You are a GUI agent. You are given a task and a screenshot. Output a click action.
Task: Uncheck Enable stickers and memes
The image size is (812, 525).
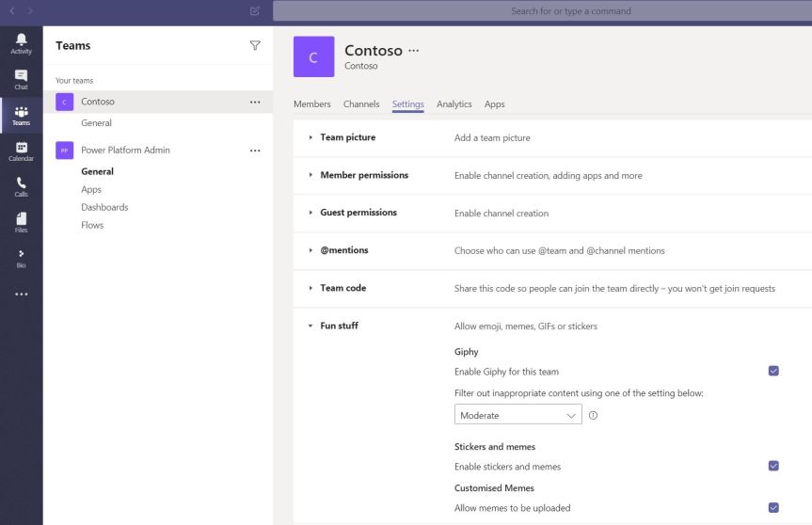(773, 466)
